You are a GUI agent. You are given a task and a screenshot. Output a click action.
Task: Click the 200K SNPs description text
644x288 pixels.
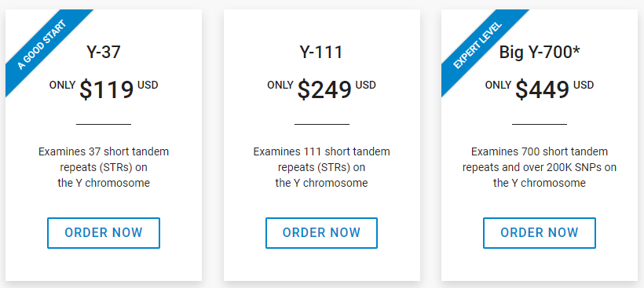pos(540,167)
